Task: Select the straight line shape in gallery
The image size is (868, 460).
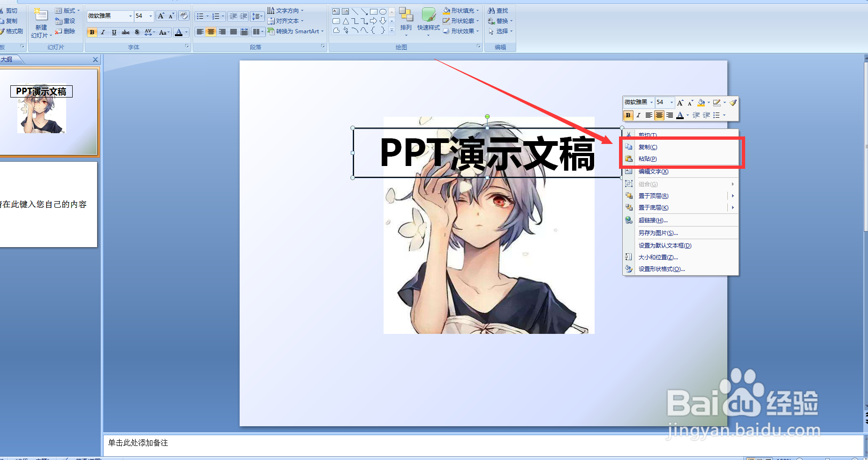Action: tap(355, 12)
